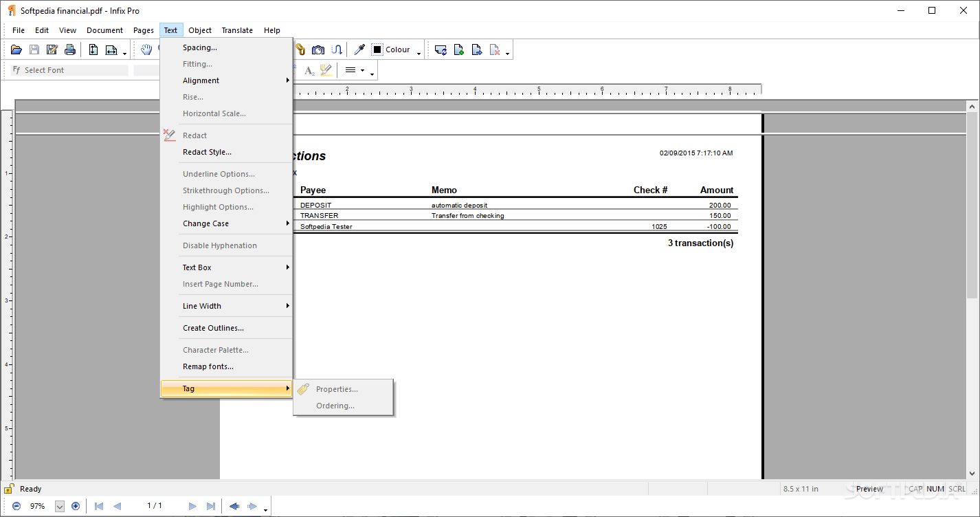Image resolution: width=980 pixels, height=517 pixels.
Task: Click the highlighted Tag menu item
Action: coord(227,388)
